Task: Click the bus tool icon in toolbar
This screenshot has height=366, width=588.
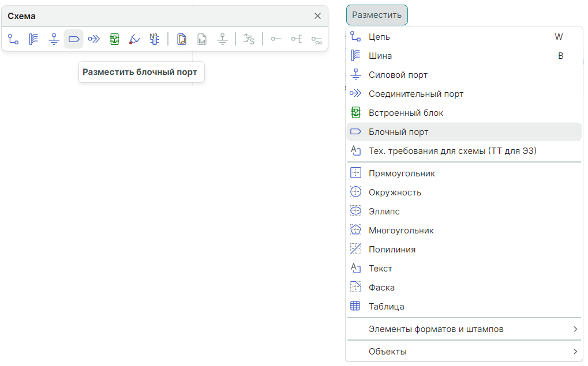Action: tap(33, 39)
